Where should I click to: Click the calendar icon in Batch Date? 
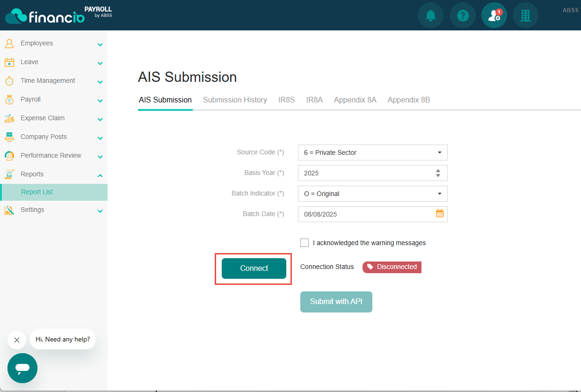439,213
